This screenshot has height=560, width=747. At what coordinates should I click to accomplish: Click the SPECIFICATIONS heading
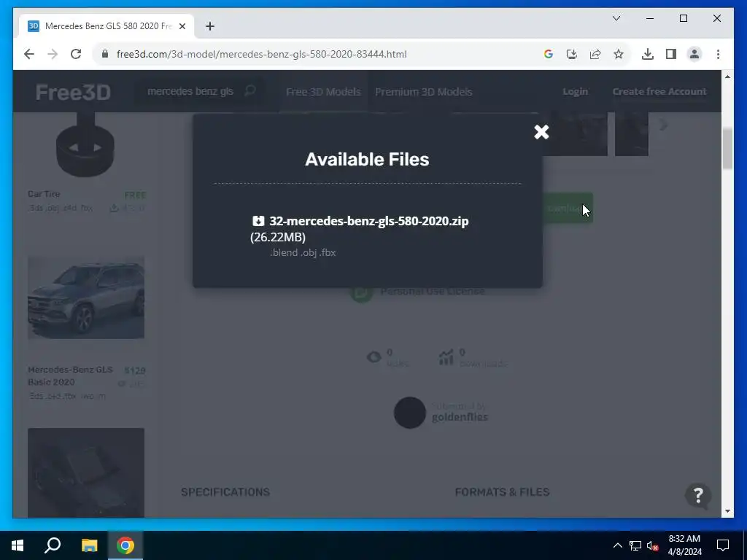pos(225,492)
